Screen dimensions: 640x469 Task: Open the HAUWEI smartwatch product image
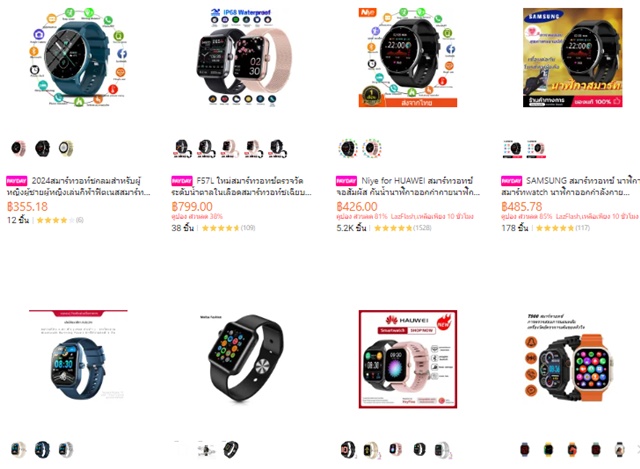click(408, 359)
